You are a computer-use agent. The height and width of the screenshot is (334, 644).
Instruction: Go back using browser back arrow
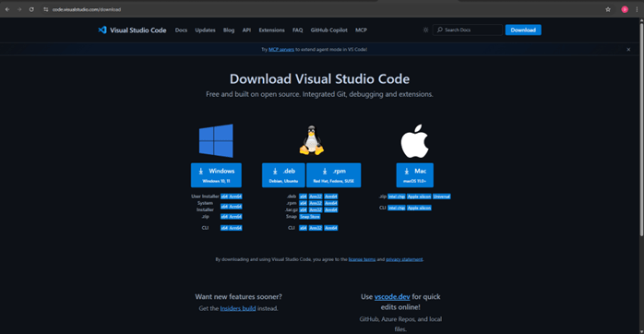(7, 9)
